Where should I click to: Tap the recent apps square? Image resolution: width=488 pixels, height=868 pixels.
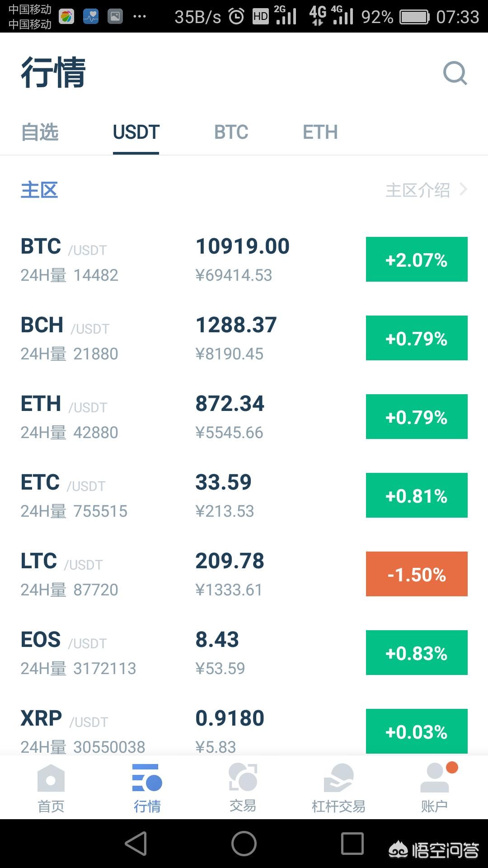(x=352, y=844)
